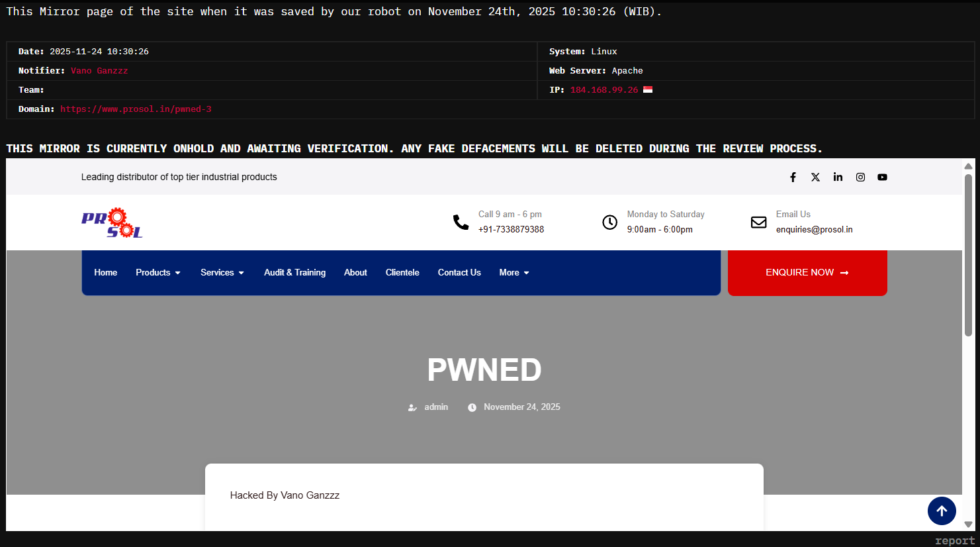Click the scrollbar down arrow
The width and height of the screenshot is (980, 547).
[968, 524]
